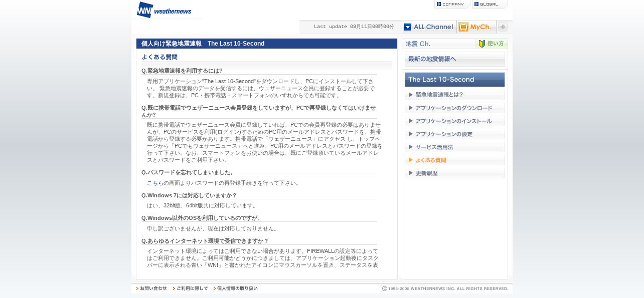Screen dimensions: 644x298
Task: Click the question Q.Windows 7には対応していますか？
Action: click(189, 195)
